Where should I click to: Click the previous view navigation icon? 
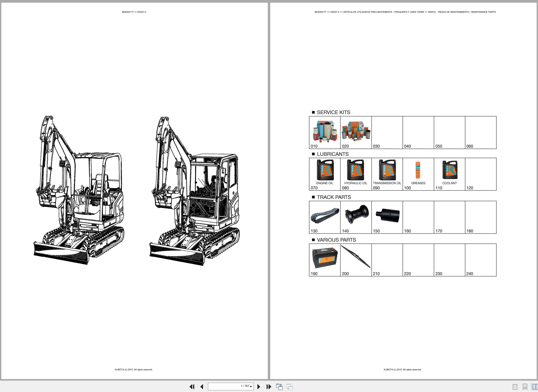[279, 387]
